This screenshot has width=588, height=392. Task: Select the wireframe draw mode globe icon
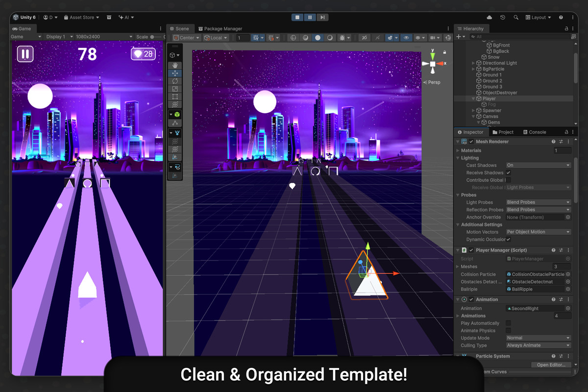pyautogui.click(x=293, y=38)
